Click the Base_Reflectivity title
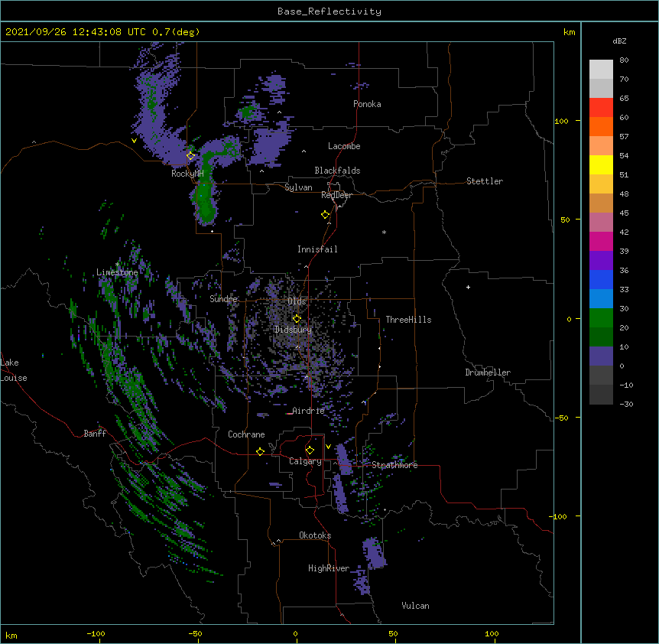 329,11
